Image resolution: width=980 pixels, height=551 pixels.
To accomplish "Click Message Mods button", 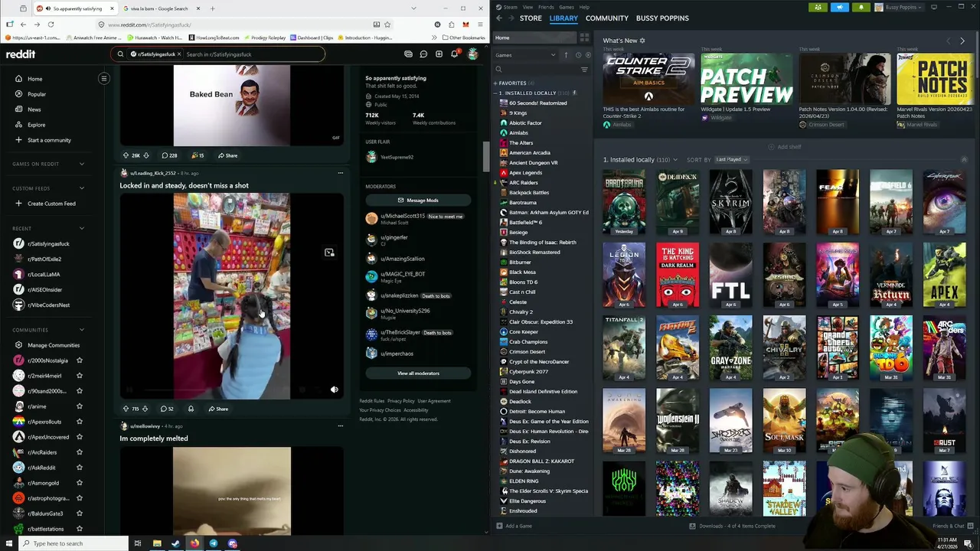I will click(x=418, y=200).
